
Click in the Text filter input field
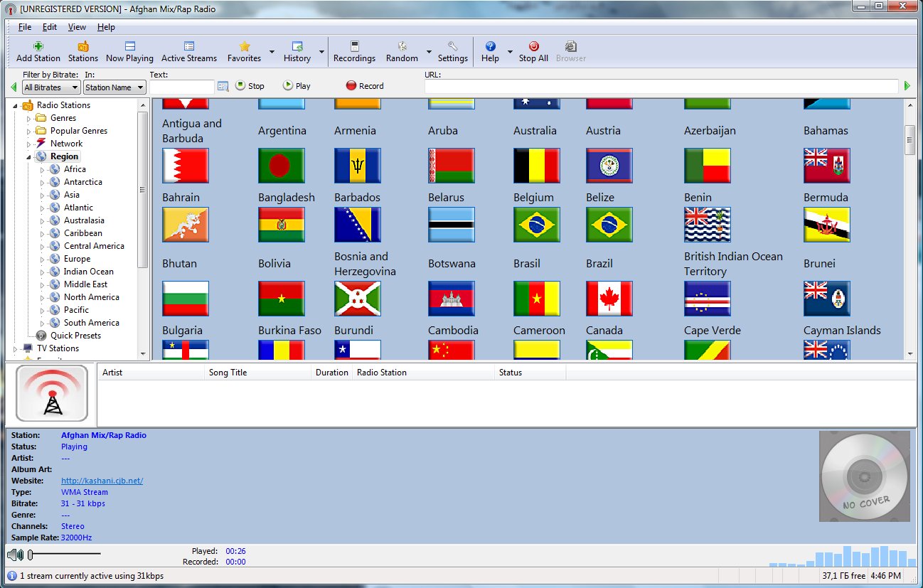coord(181,87)
